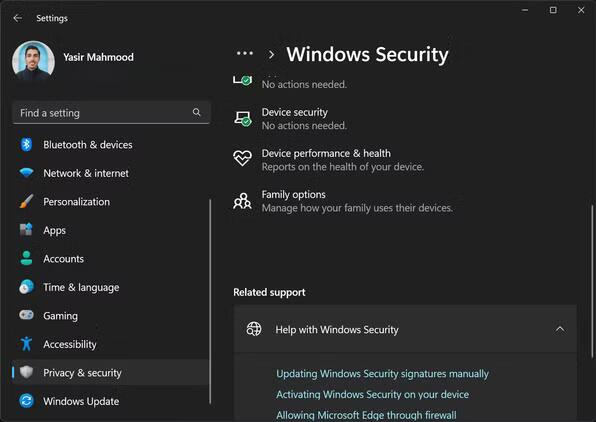
Task: Expand the breadcrumb ellipsis menu
Action: (x=244, y=54)
